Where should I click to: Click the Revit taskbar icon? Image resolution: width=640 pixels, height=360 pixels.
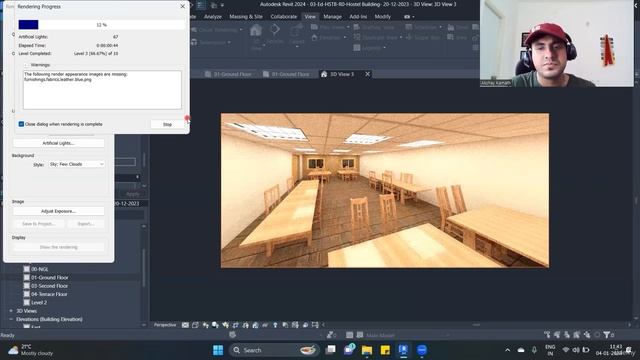403,350
